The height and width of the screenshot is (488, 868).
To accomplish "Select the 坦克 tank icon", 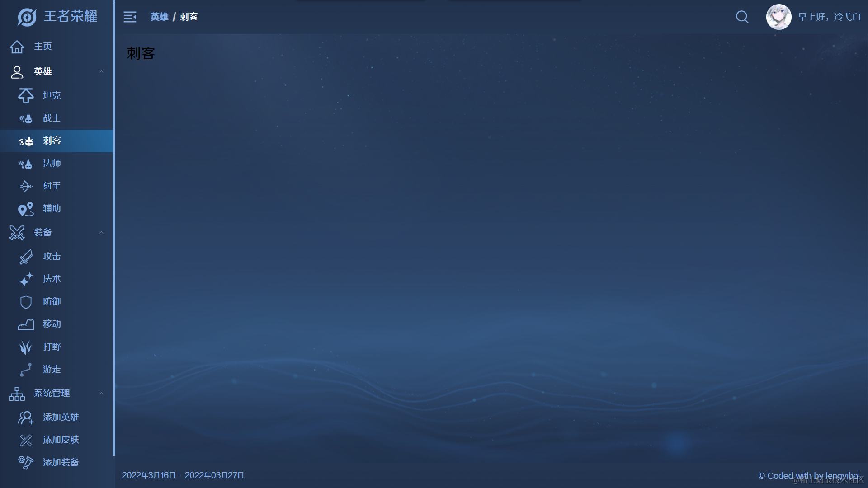I will point(26,95).
